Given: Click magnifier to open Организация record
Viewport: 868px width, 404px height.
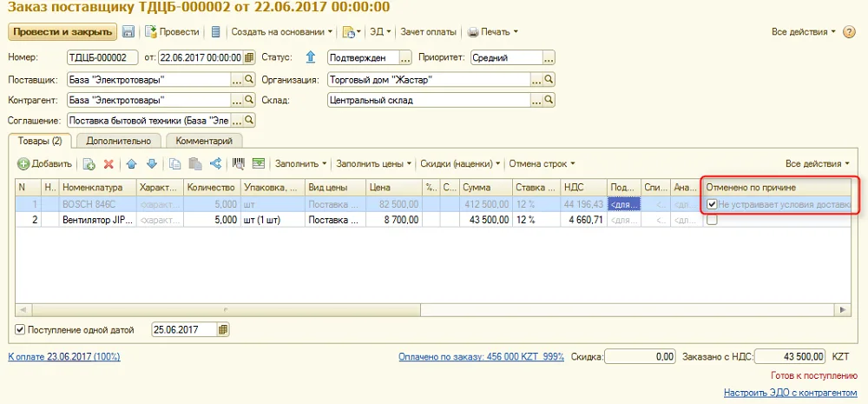Looking at the screenshot, I should (549, 80).
